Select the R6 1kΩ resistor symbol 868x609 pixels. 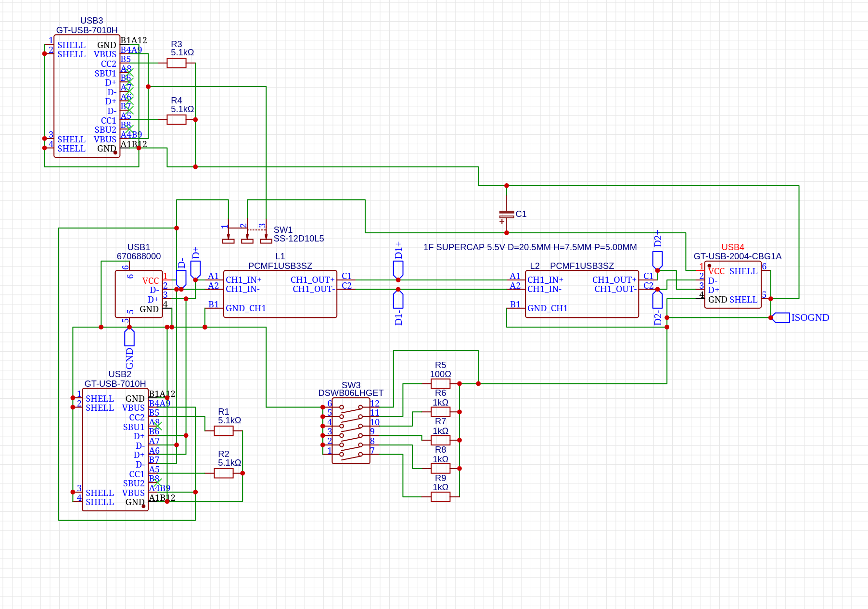(440, 412)
